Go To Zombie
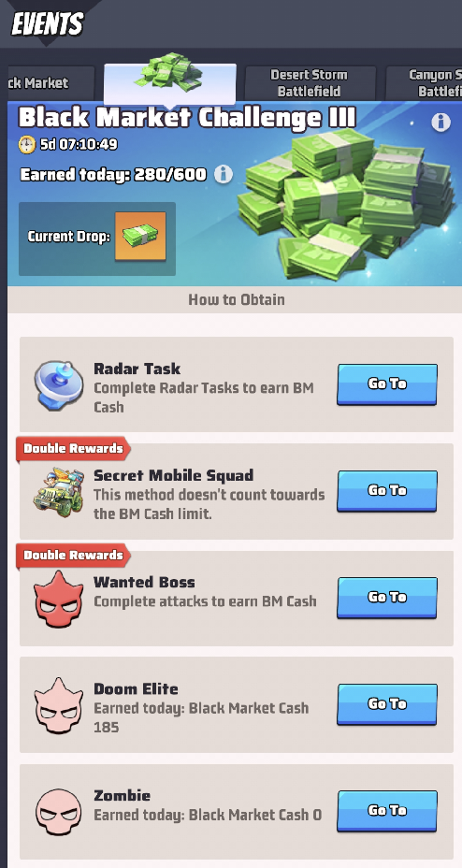This screenshot has width=462, height=868. 387,810
